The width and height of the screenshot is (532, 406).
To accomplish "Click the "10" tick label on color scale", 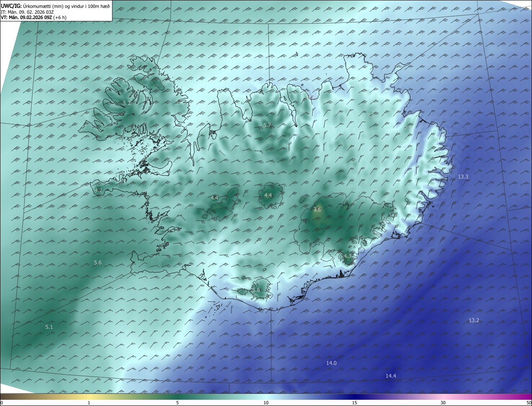I will [266, 403].
